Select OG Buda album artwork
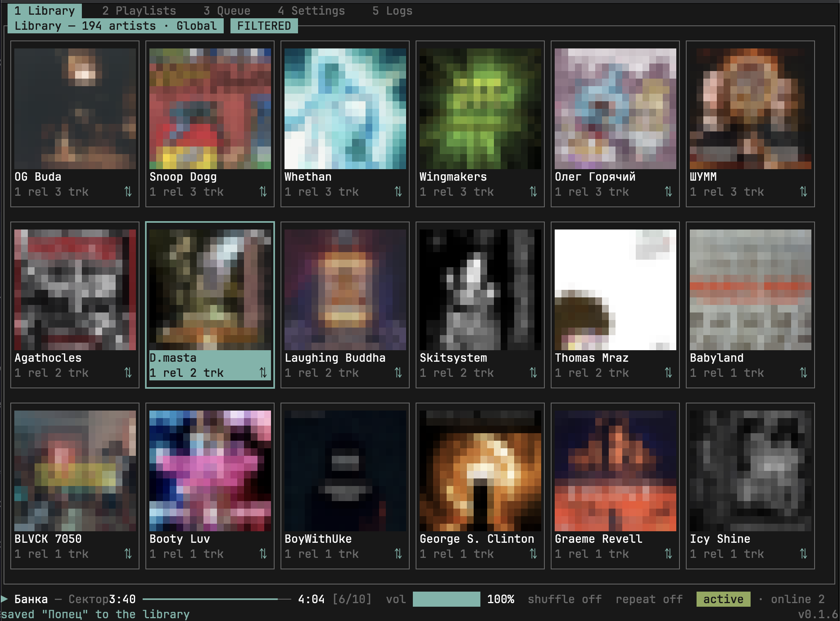 click(x=75, y=109)
